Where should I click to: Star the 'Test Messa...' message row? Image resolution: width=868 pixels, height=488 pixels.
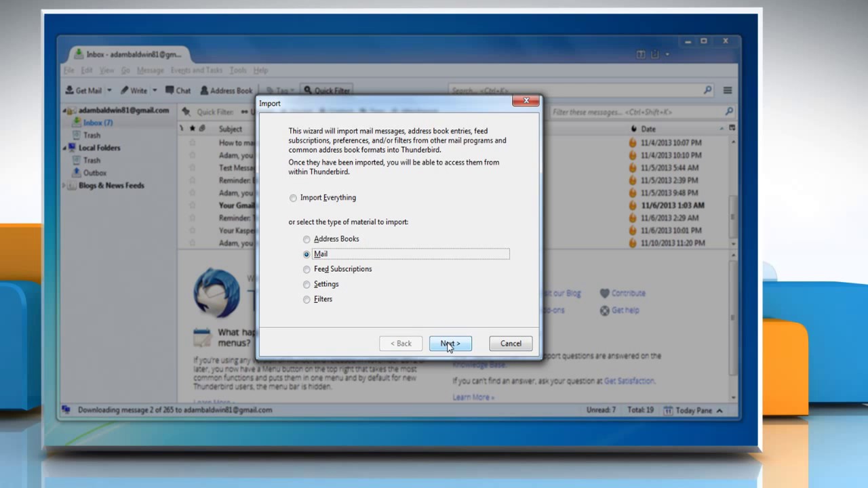(x=192, y=168)
